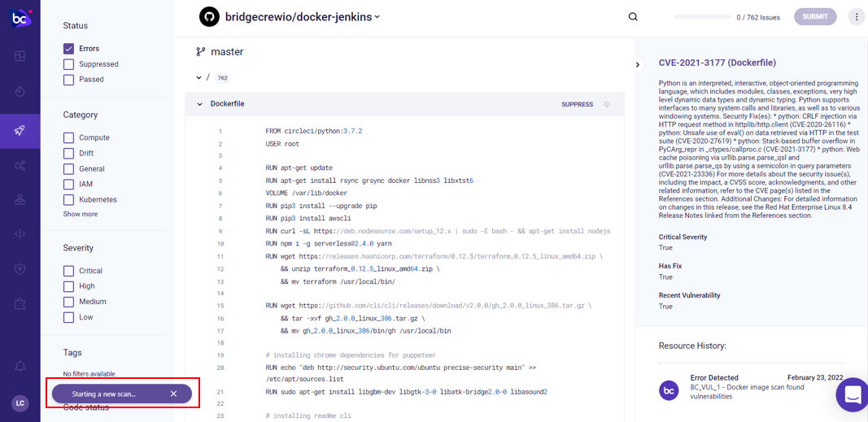This screenshot has width=868, height=422.
Task: Click the Dockerfile file name header
Action: [228, 104]
